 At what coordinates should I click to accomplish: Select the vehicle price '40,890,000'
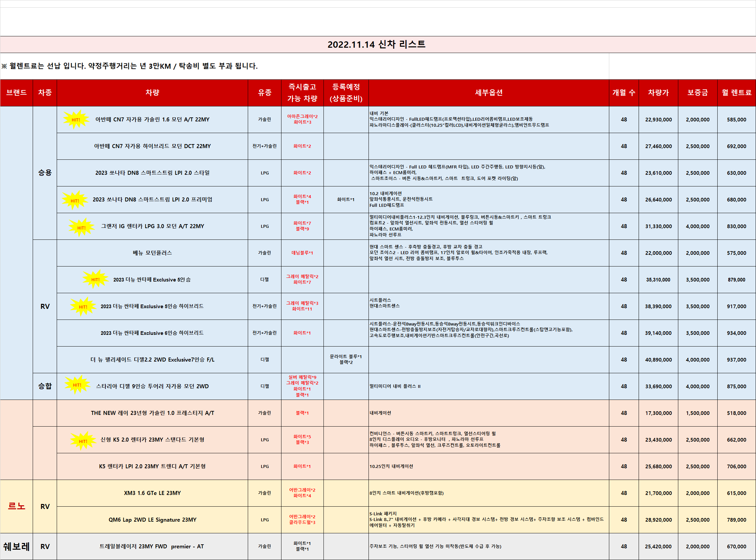click(x=658, y=360)
